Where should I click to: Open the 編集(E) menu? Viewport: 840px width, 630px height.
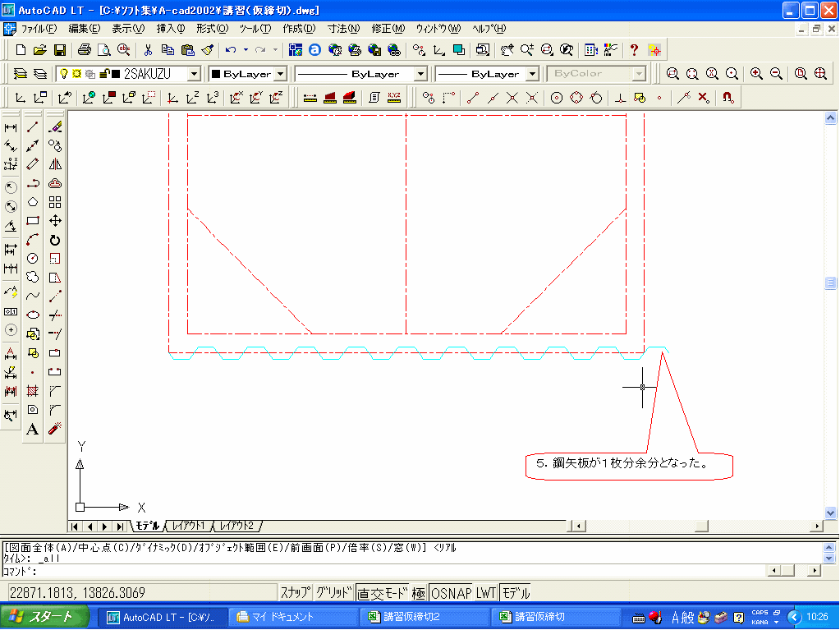(x=84, y=29)
